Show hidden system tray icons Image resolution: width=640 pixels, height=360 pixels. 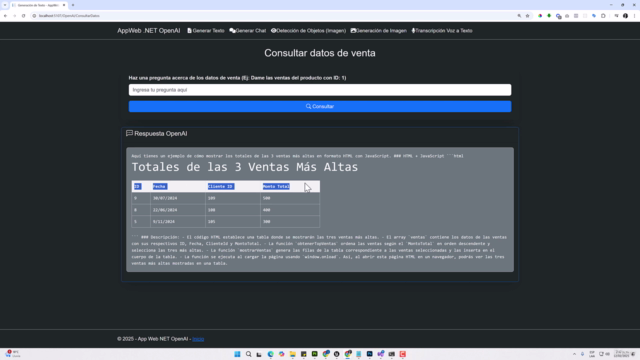point(574,354)
